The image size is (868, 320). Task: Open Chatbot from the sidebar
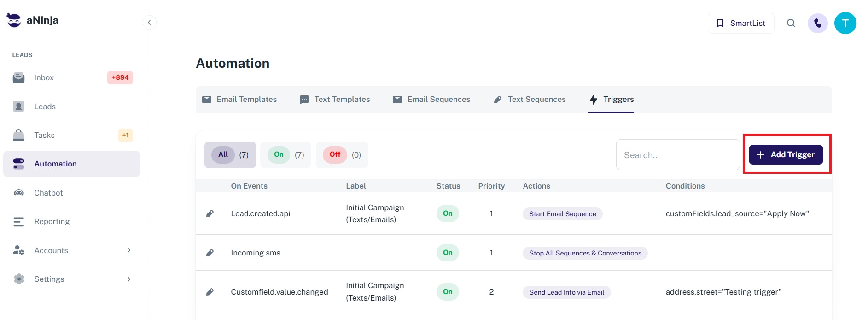click(x=48, y=193)
